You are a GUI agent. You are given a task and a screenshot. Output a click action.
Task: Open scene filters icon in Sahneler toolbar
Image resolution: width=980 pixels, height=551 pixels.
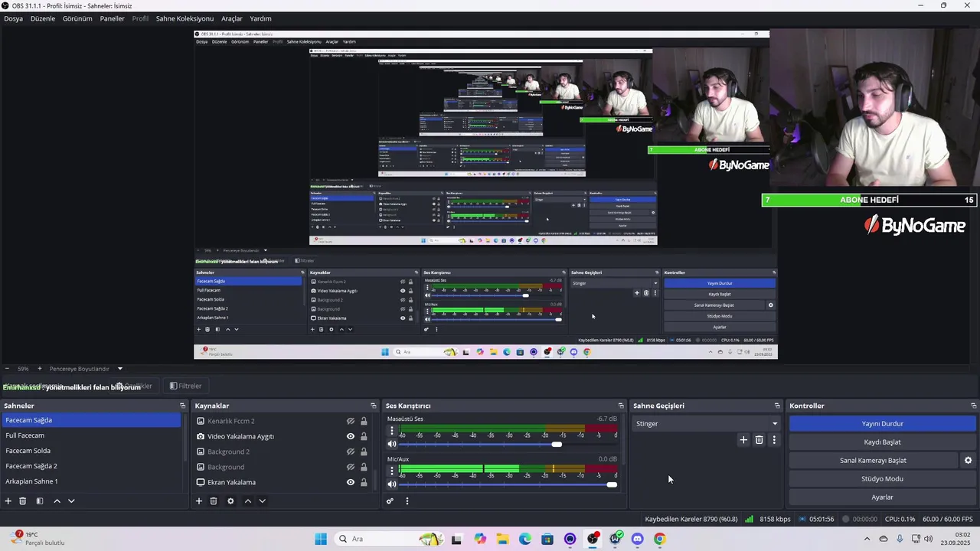40,501
